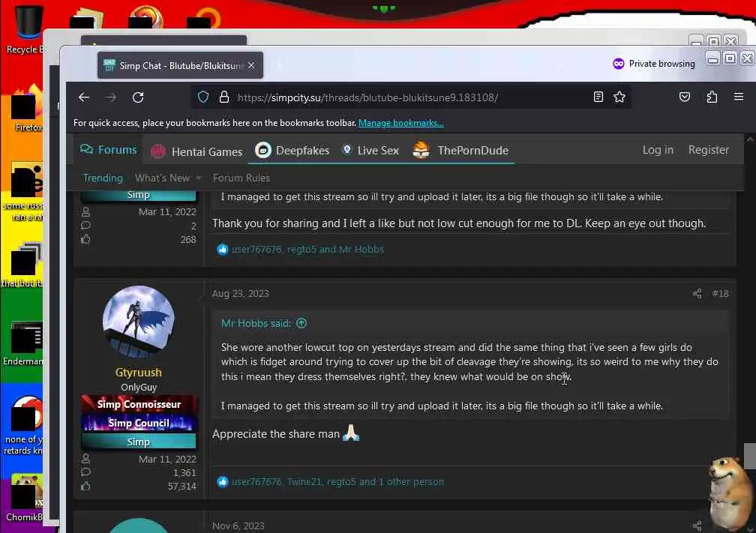The height and width of the screenshot is (533, 756).
Task: Open the Gtyruush username profile link
Action: (138, 372)
